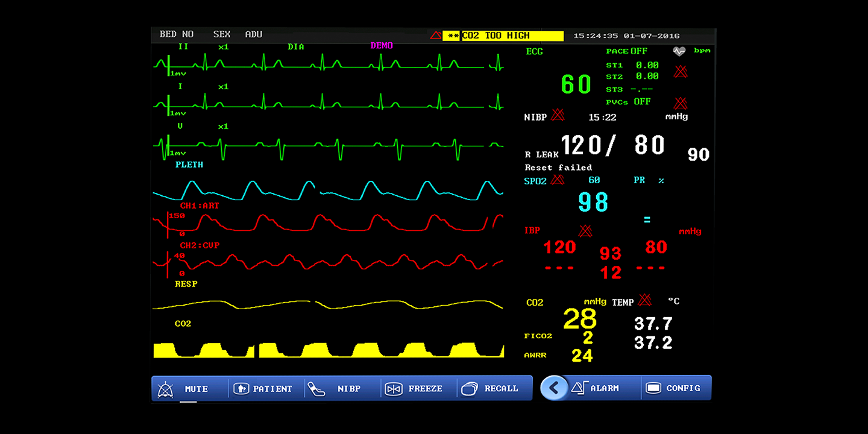Freeze the waveforms with FREEZE button

[x=418, y=389]
